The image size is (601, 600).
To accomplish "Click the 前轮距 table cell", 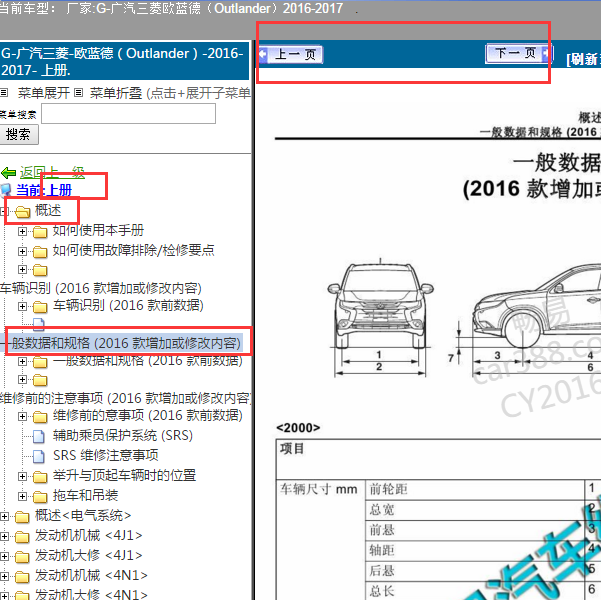I will 475,490.
